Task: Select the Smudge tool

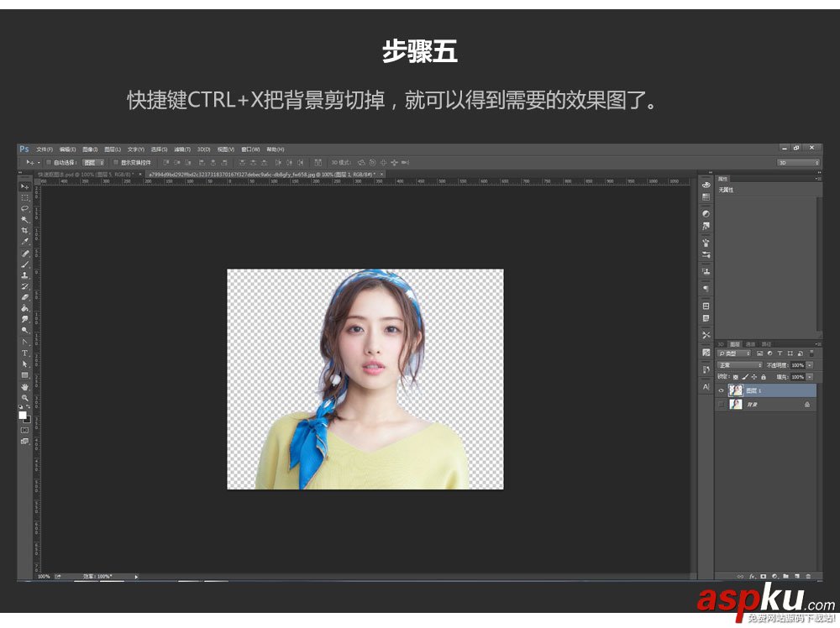Action: coord(24,319)
